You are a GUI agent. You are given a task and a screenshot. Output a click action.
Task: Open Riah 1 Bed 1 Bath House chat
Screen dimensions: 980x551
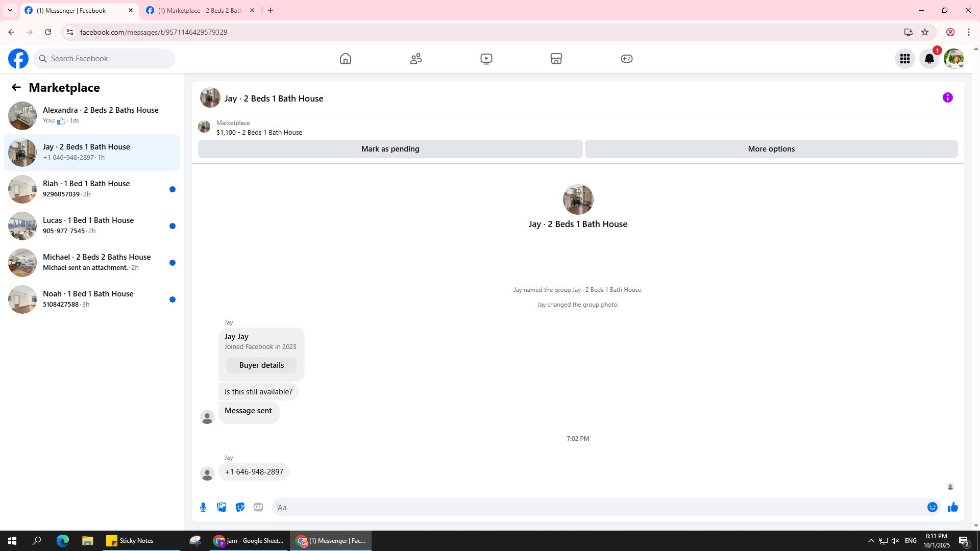click(x=92, y=189)
